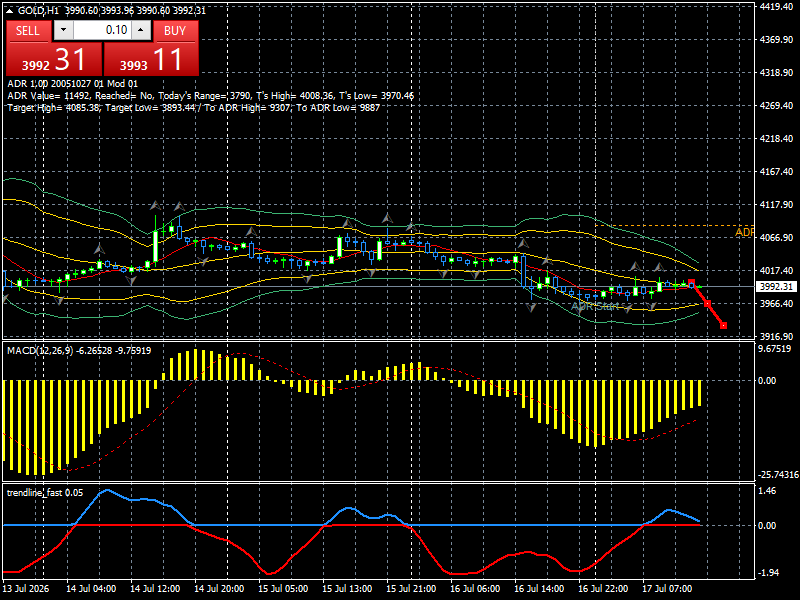
Task: Click price scale value 3966.40
Action: coord(776,304)
